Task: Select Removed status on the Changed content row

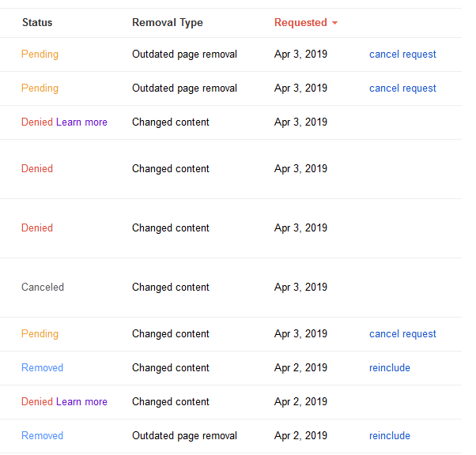Action: point(42,367)
